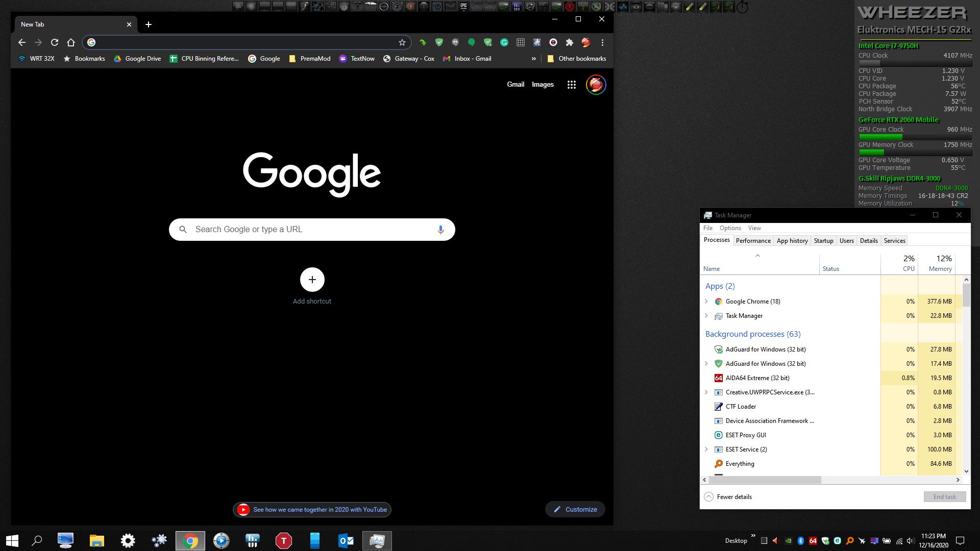Switch to the App history tab
This screenshot has width=980, height=551.
point(792,241)
